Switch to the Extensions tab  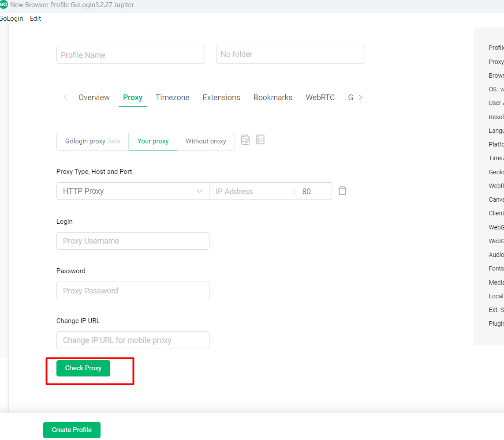(221, 98)
